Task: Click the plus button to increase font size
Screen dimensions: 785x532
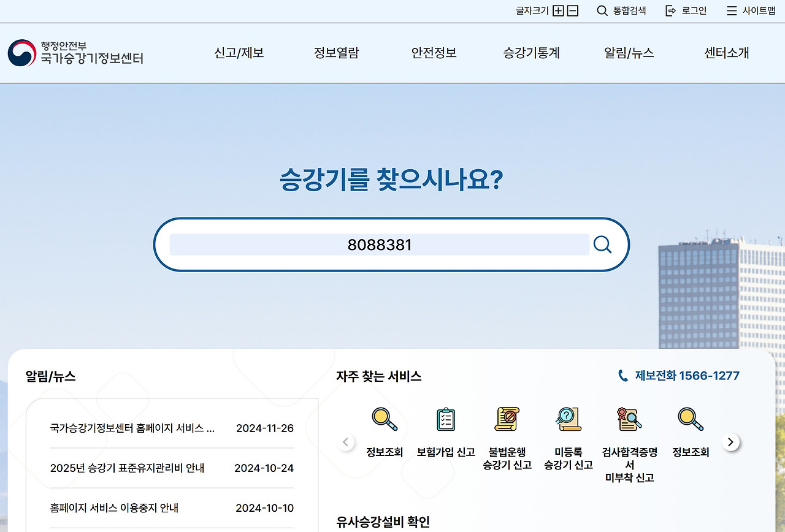Action: (x=557, y=10)
